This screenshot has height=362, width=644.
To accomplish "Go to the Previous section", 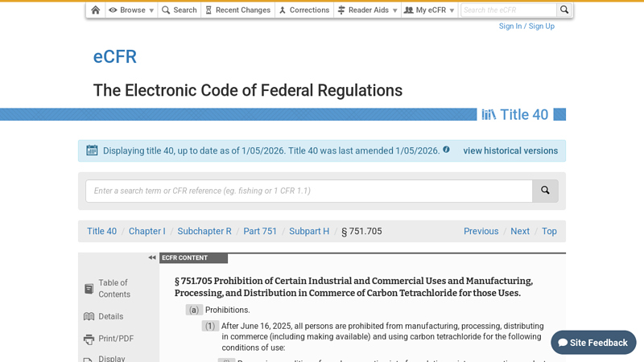I will coord(481,231).
